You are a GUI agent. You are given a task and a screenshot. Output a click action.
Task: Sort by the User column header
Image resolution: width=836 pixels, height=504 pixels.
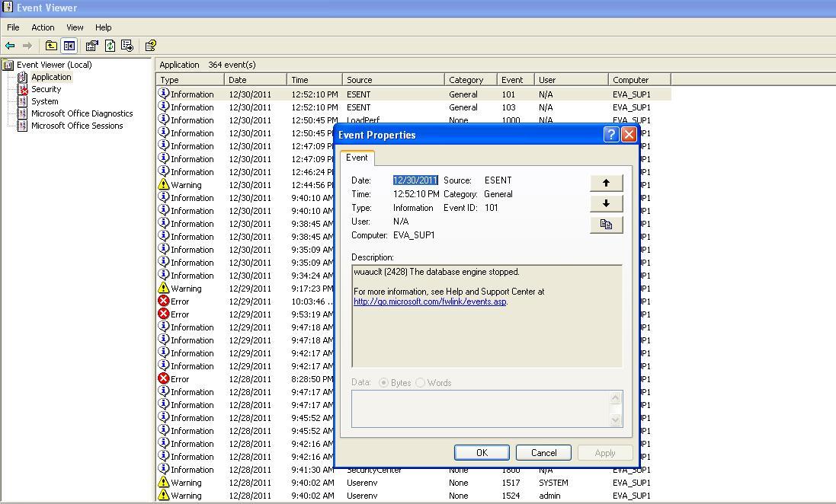point(571,80)
